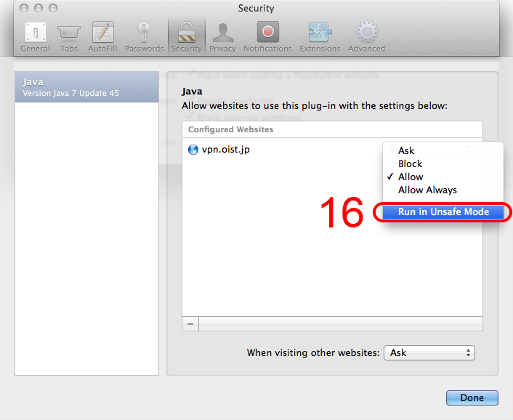Screen dimensions: 513x420
Task: Choose Allow Always option
Action: [x=427, y=190]
